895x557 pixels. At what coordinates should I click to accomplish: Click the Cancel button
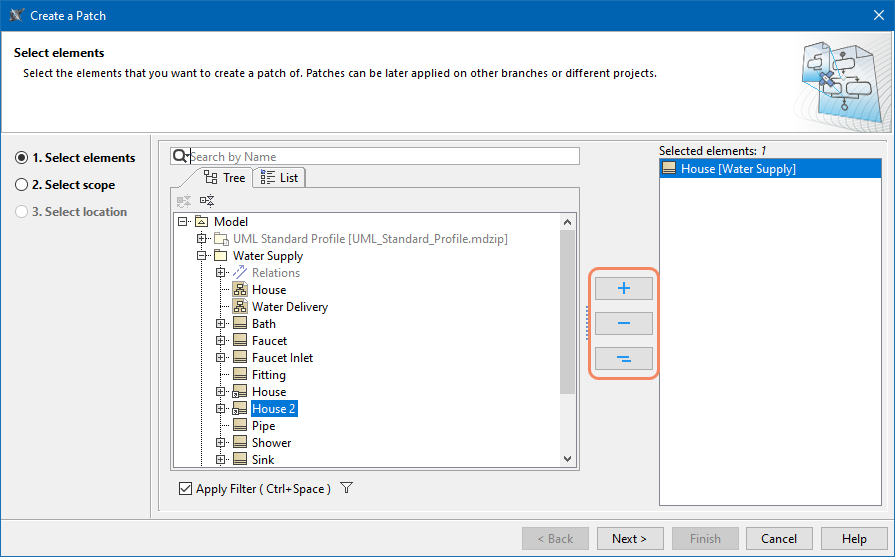(778, 538)
